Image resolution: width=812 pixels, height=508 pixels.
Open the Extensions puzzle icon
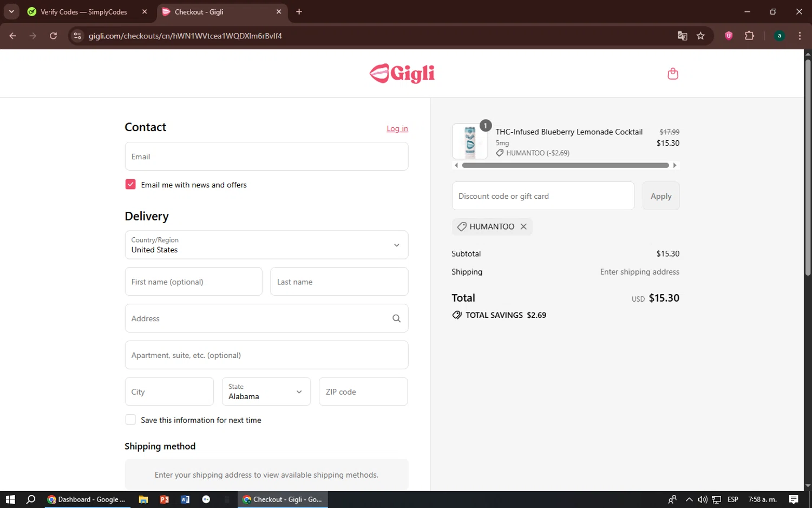(749, 36)
